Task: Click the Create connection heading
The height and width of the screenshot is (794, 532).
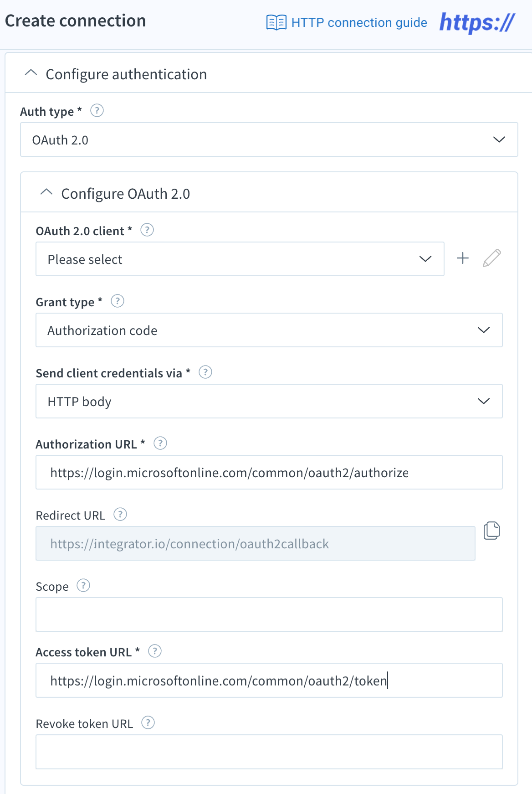Action: [75, 21]
